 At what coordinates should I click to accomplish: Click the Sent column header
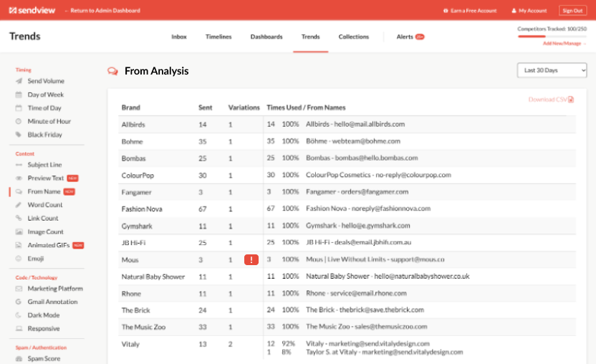[206, 107]
